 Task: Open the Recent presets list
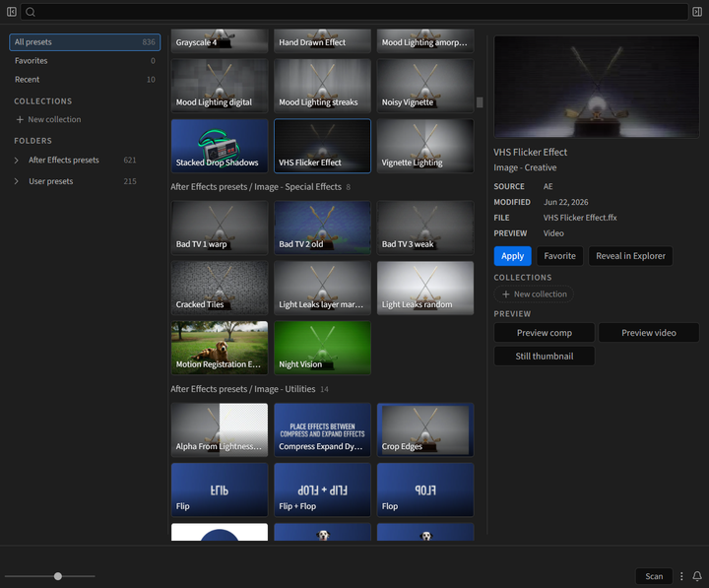85,79
